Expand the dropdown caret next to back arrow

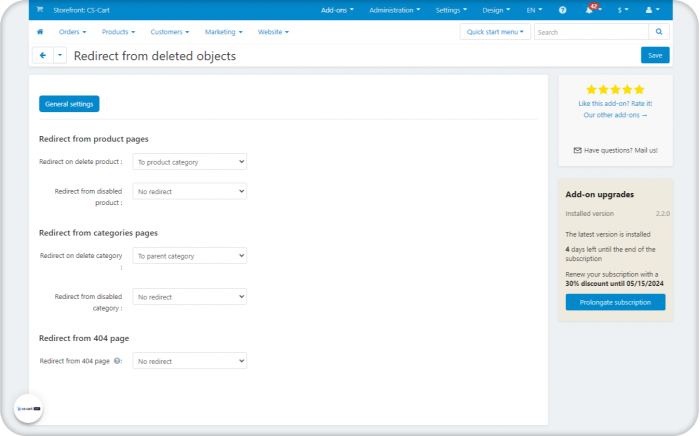click(x=60, y=55)
